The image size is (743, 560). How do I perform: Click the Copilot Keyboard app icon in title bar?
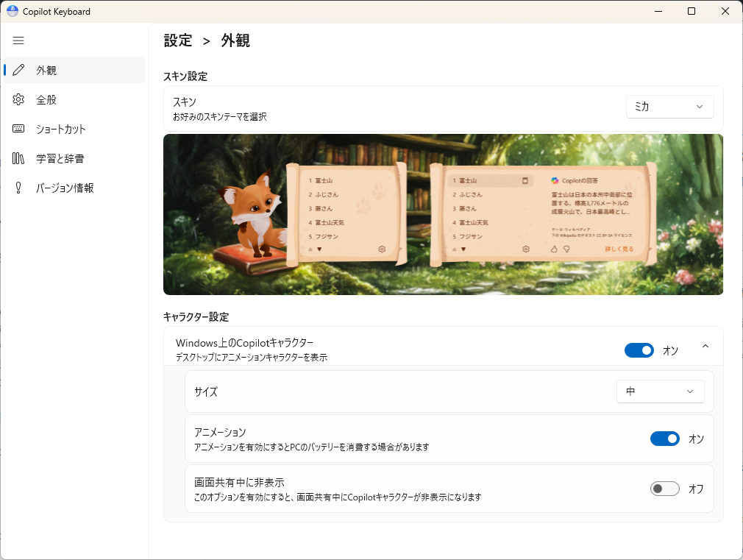tap(12, 11)
